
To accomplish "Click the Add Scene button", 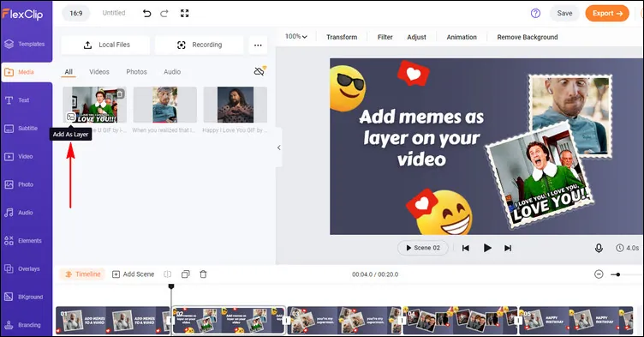I will 134,274.
